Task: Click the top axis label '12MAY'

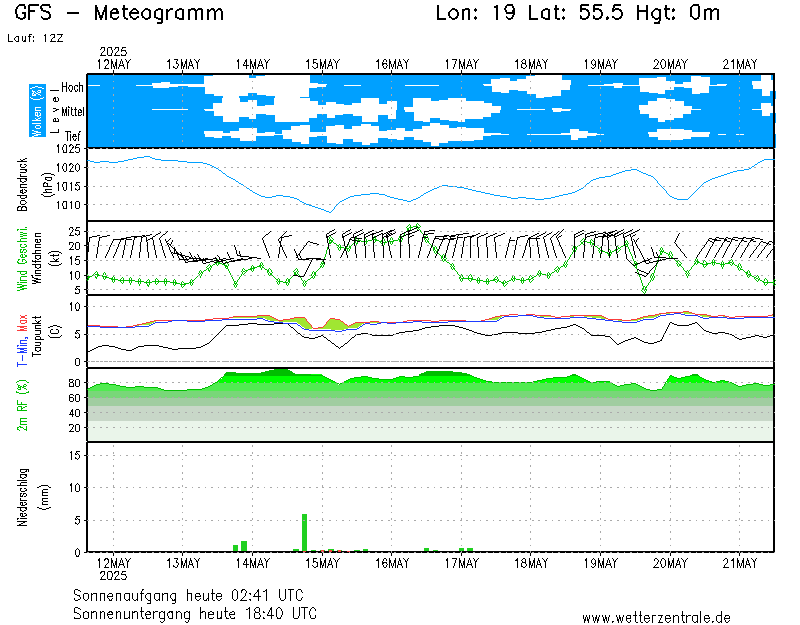Action: coord(113,65)
